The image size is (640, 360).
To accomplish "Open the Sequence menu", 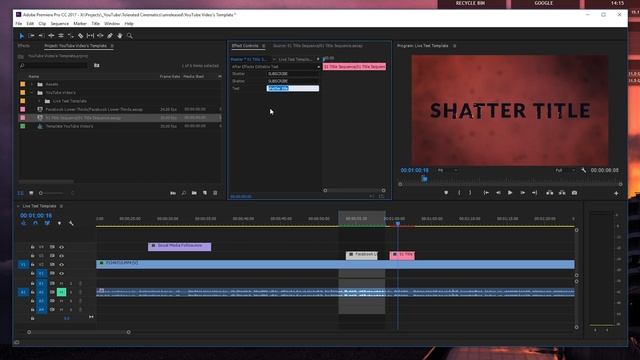I will pyautogui.click(x=60, y=24).
